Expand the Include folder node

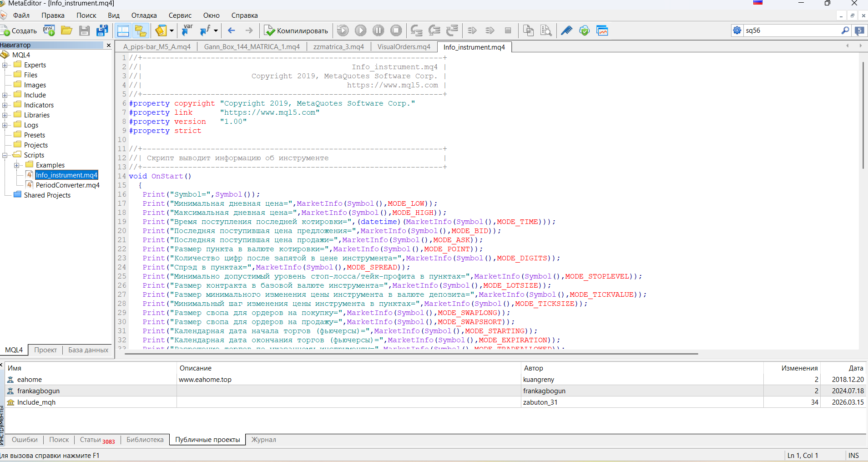[5, 95]
